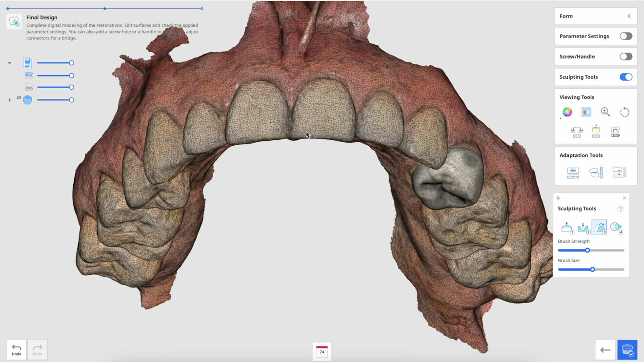Enable the Parameter Settings toggle
The height and width of the screenshot is (362, 644).
click(625, 36)
